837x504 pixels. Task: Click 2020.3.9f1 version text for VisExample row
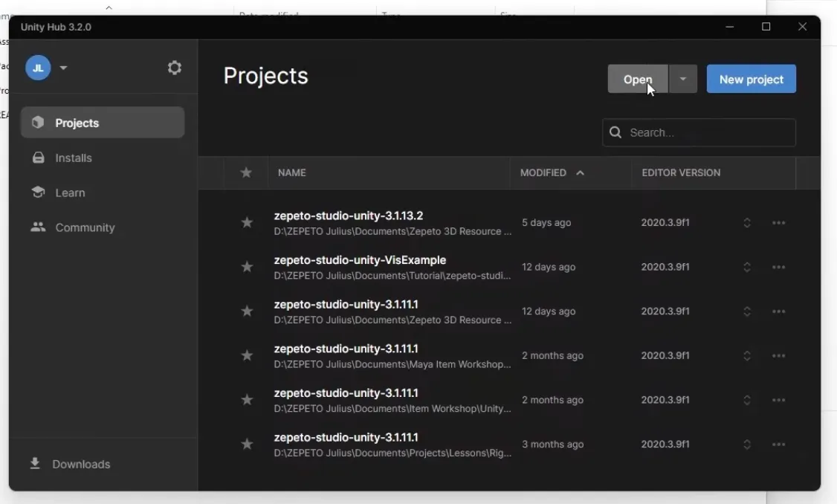(665, 267)
